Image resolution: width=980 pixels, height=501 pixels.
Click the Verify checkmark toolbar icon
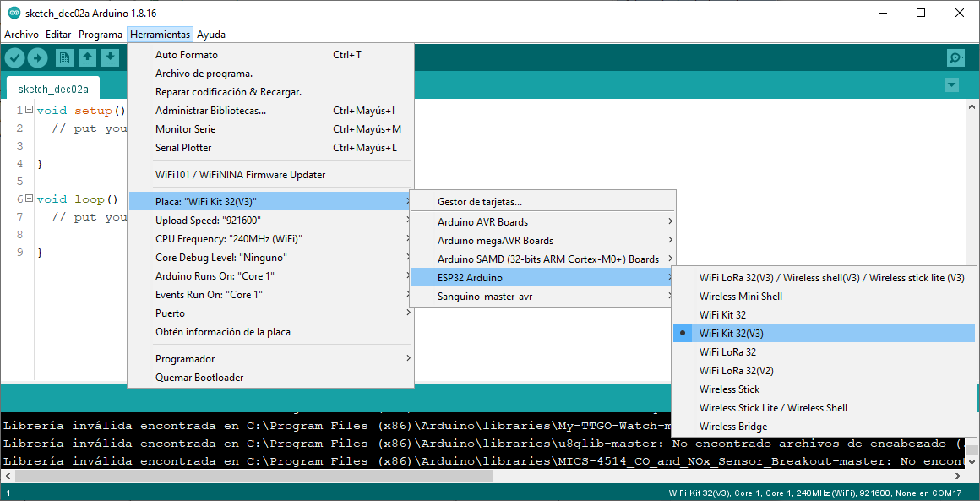pos(15,58)
